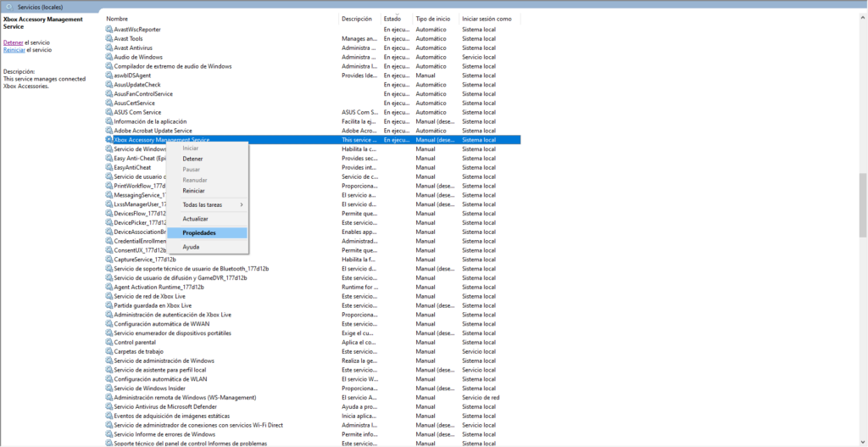868x447 pixels.
Task: Click gear icon beside CaptureService_177d12b
Action: click(x=109, y=260)
